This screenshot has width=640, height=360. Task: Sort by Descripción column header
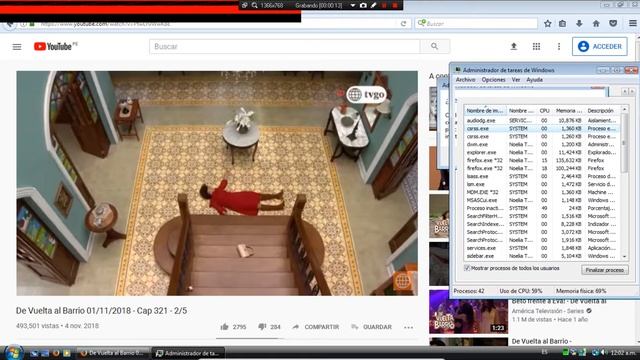tap(602, 111)
